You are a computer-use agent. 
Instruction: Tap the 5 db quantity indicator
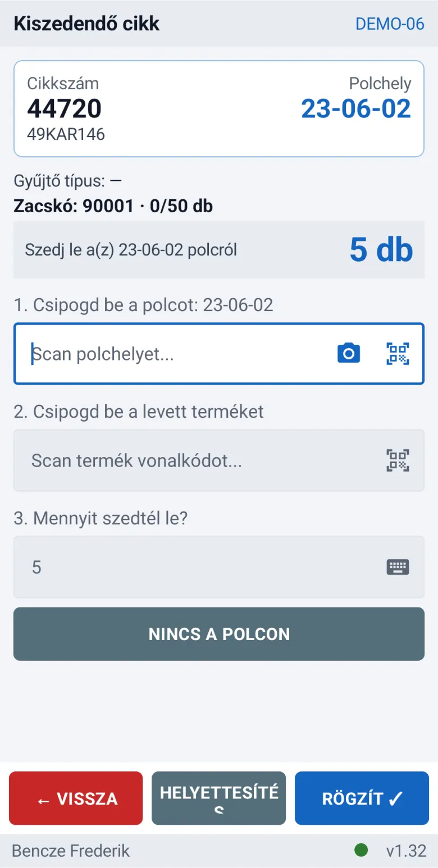pyautogui.click(x=381, y=250)
